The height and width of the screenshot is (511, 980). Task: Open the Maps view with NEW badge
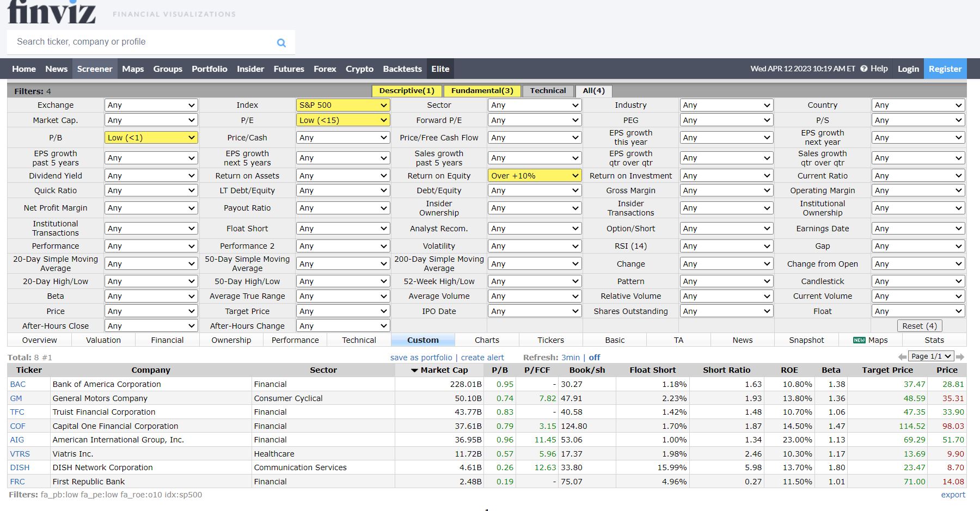pos(870,340)
